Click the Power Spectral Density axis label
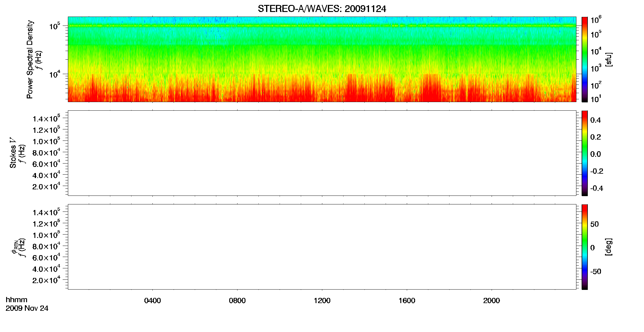This screenshot has width=644, height=332. [30, 59]
